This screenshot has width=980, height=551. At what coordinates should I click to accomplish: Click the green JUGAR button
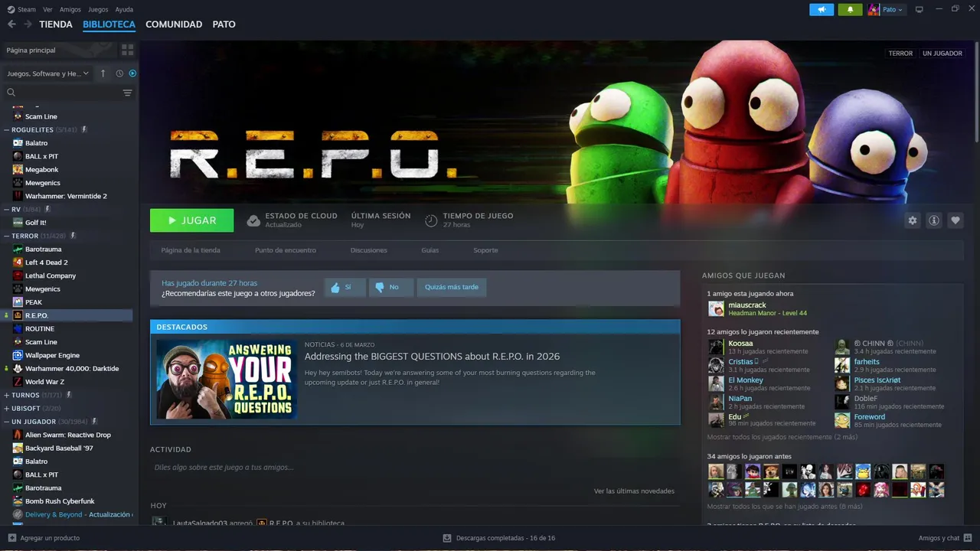(x=191, y=220)
